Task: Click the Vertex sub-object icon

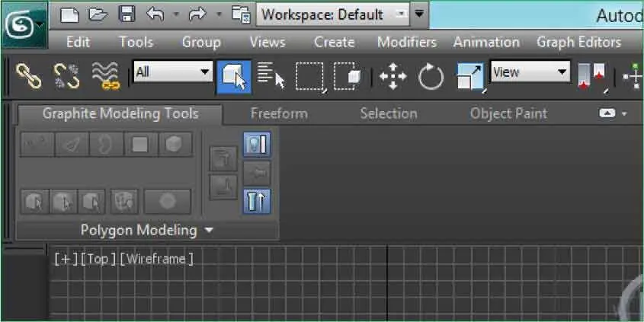Action: 37,144
